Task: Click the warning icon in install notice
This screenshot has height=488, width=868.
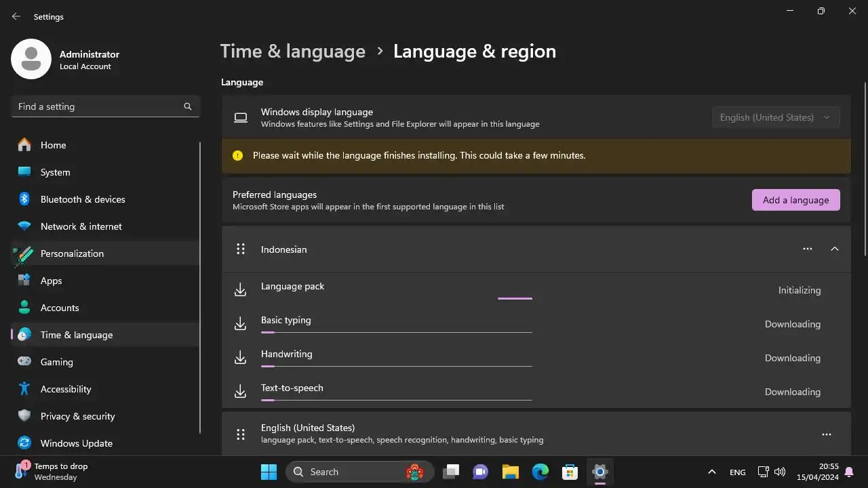Action: point(237,155)
